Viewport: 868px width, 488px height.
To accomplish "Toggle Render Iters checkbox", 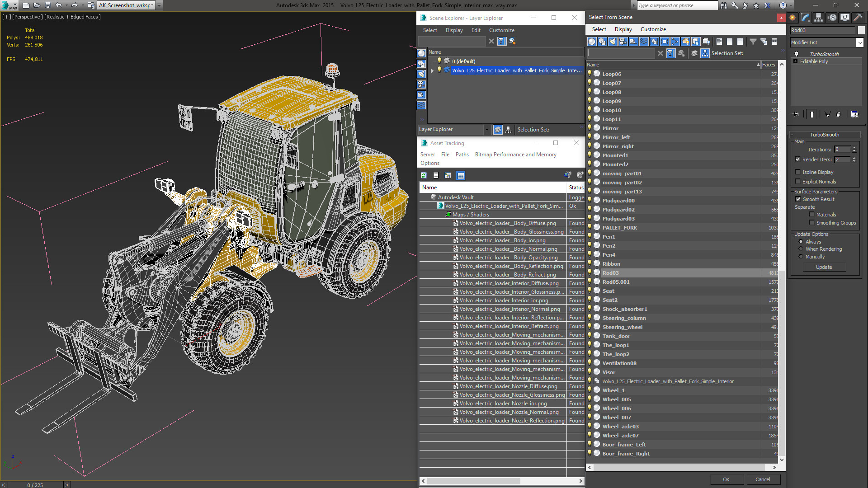I will 797,160.
